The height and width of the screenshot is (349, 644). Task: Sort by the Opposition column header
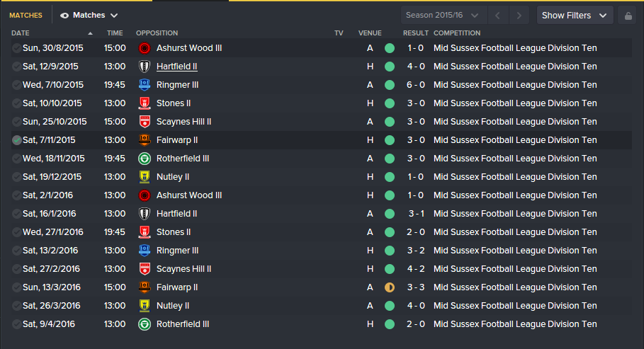click(x=157, y=33)
